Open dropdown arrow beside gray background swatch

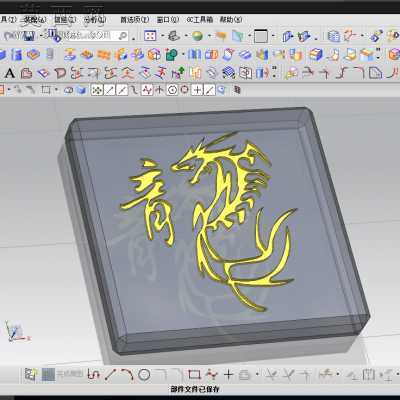coord(273,36)
